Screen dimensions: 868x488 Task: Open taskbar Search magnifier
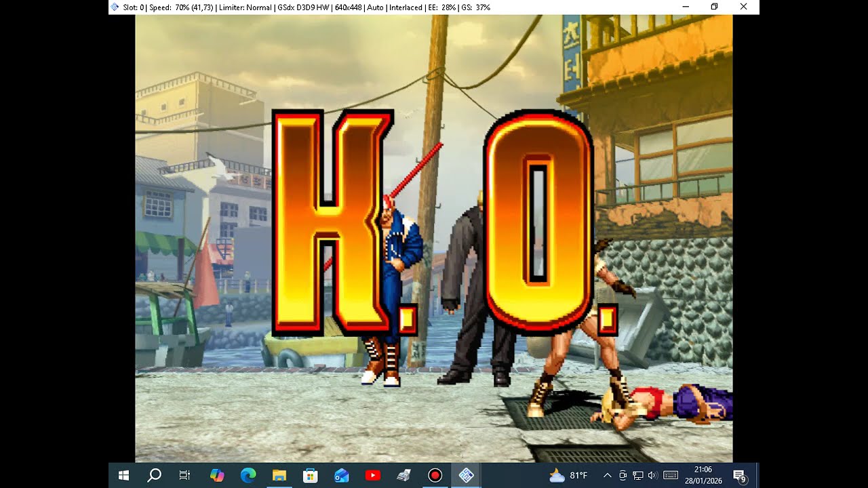(x=155, y=475)
